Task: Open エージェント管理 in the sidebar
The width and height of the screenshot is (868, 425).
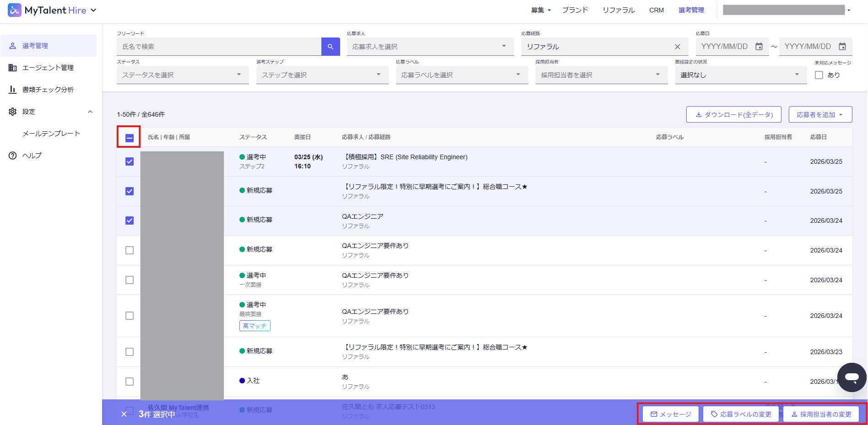Action: click(x=48, y=68)
